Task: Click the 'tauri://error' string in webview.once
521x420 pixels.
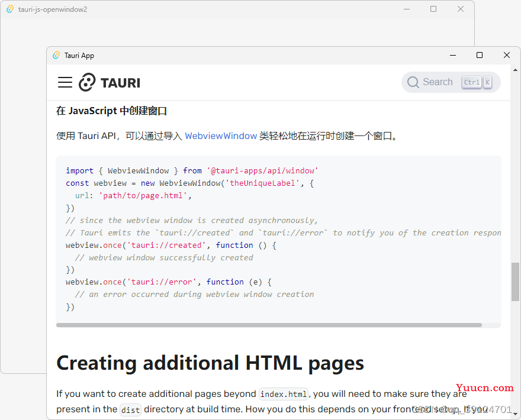Action: [162, 282]
